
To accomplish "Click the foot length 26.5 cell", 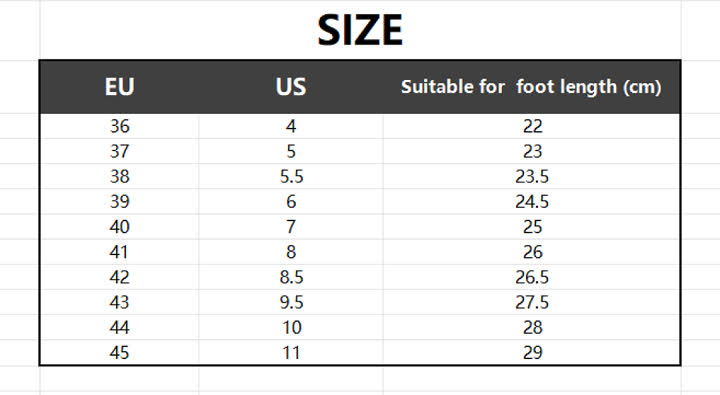I will click(x=532, y=277).
